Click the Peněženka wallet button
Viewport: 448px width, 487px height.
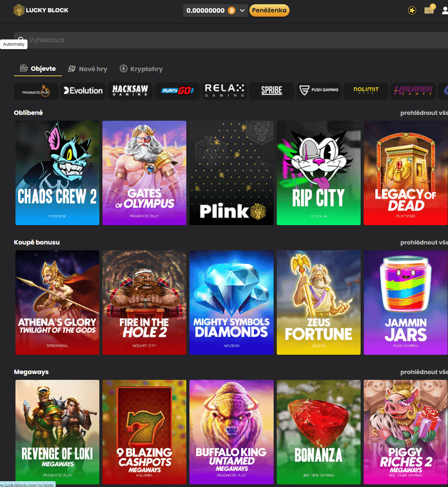(x=269, y=10)
